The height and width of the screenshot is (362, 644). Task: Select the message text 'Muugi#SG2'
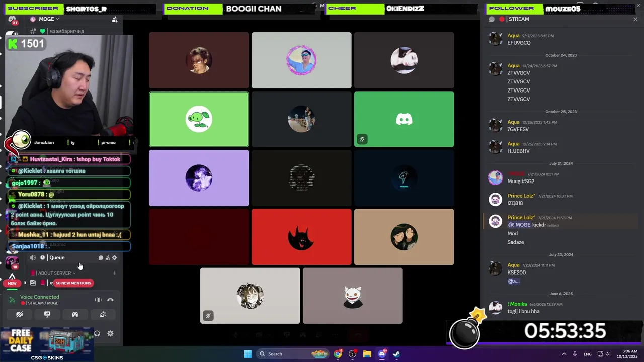pos(521,182)
